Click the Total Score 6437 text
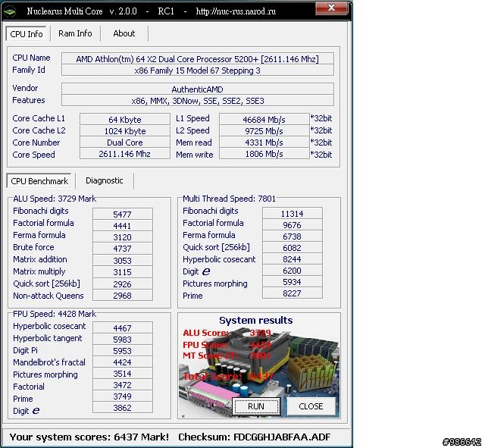The image size is (485, 448). [228, 377]
